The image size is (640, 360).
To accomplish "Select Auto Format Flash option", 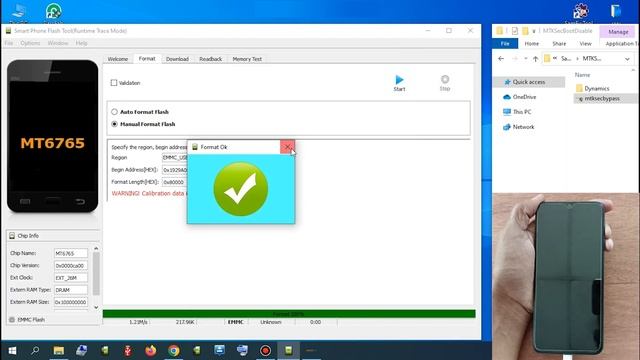I will click(114, 112).
